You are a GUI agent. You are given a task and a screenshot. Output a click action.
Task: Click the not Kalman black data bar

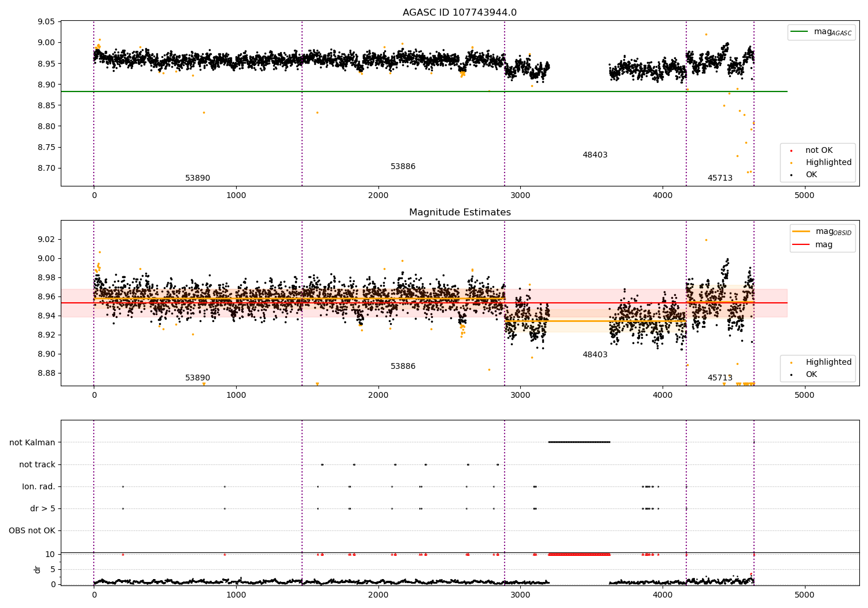[579, 442]
